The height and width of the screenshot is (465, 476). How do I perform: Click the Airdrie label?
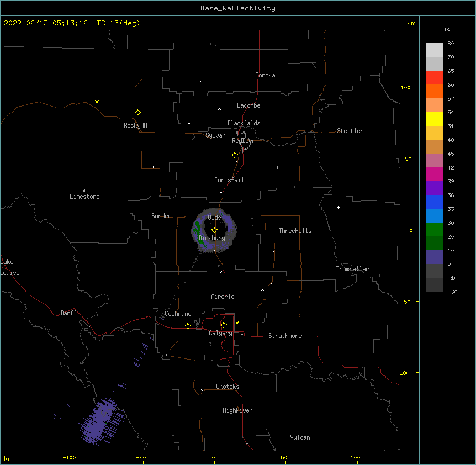[223, 297]
